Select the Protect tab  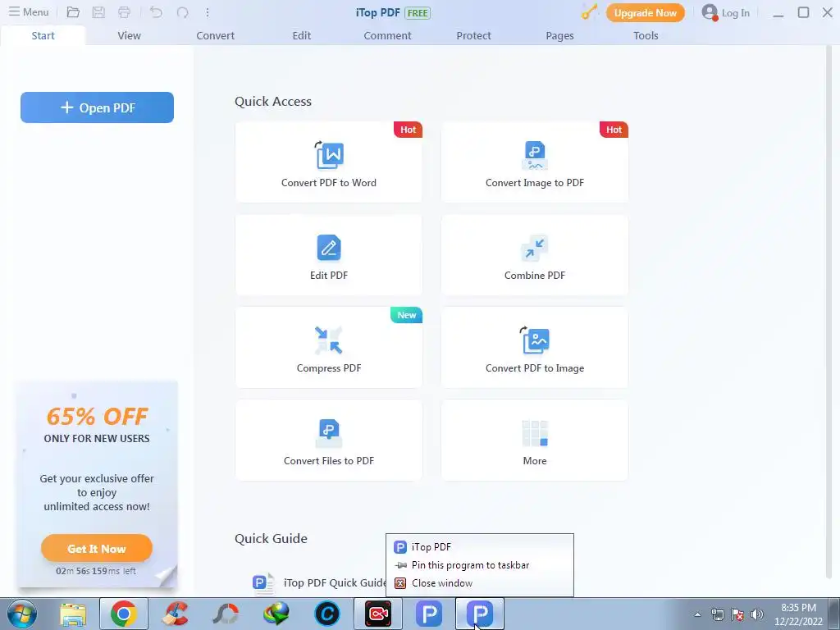473,35
